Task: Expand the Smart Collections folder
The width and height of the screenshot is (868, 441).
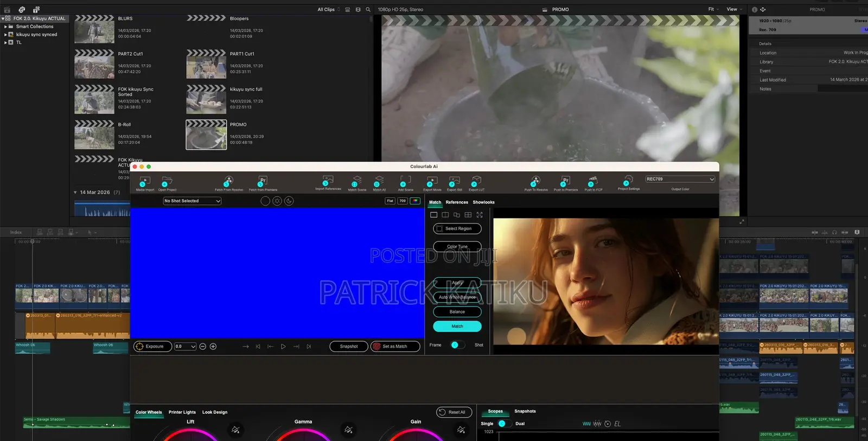Action: coord(5,26)
